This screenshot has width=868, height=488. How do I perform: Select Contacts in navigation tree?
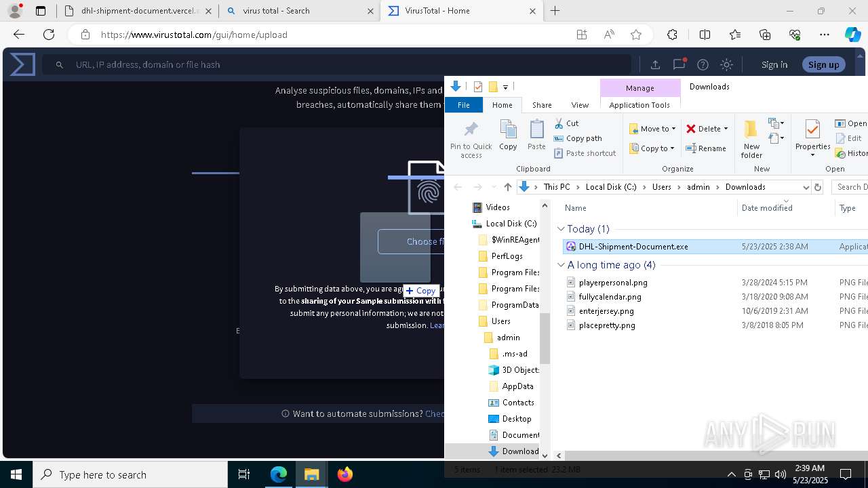pyautogui.click(x=518, y=403)
